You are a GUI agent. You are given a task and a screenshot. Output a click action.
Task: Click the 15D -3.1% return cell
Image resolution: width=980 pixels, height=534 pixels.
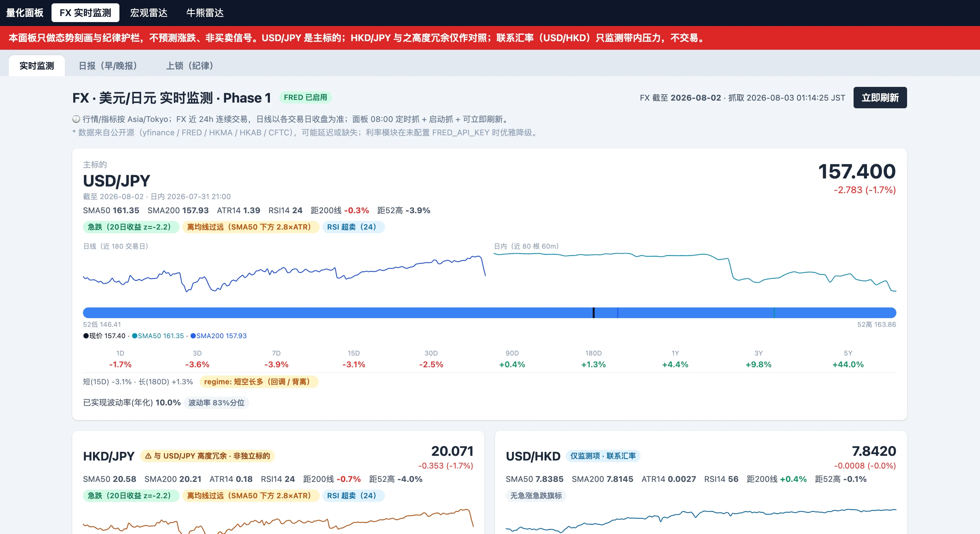point(354,359)
